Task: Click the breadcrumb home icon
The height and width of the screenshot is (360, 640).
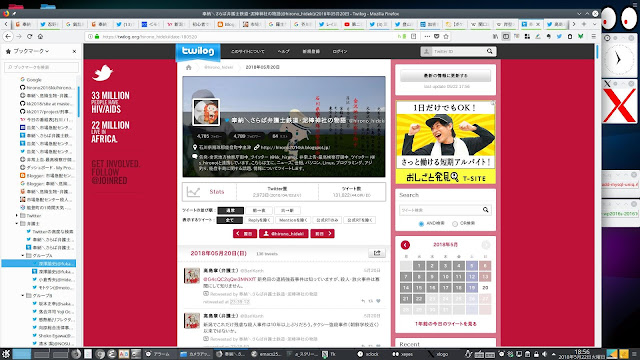Action: tap(189, 67)
